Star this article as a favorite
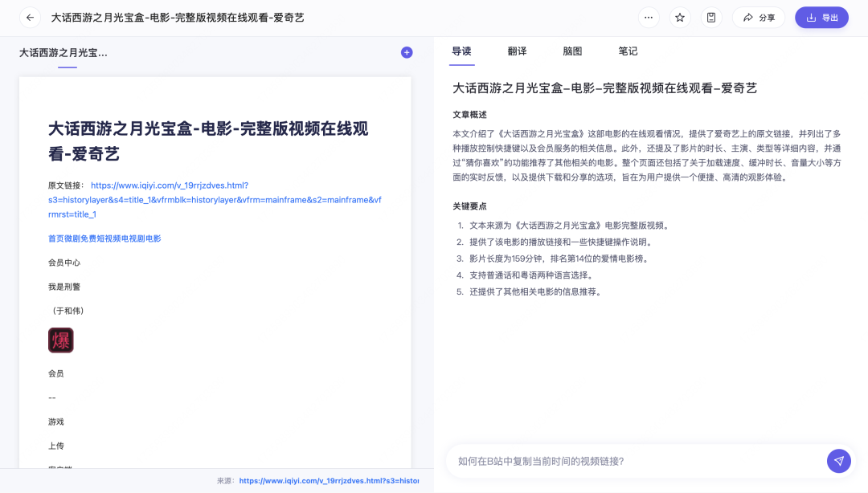The image size is (868, 493). (679, 17)
